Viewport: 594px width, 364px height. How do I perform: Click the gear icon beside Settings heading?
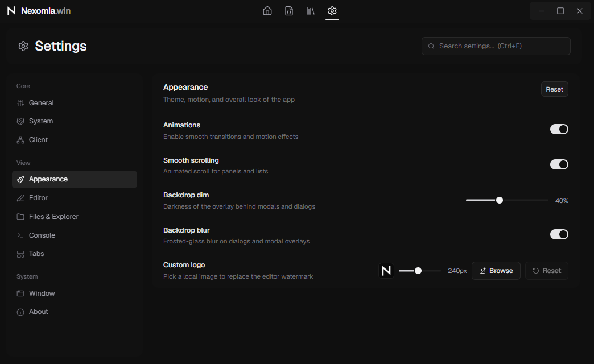click(x=23, y=46)
